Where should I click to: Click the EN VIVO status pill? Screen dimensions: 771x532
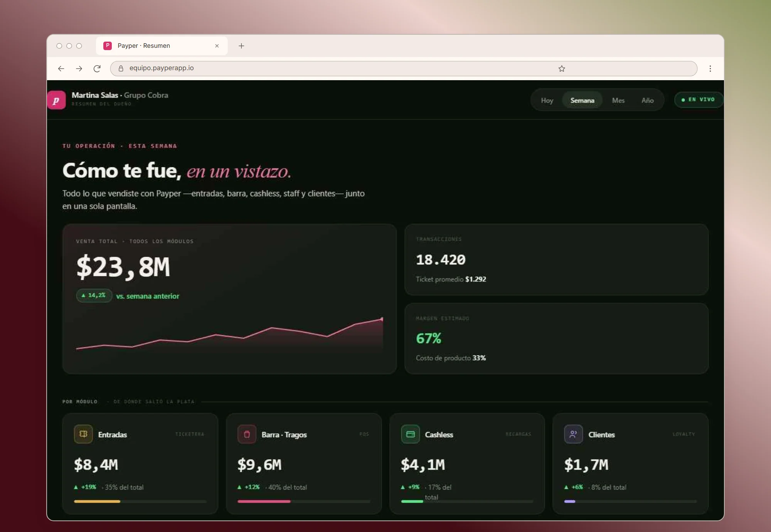pos(698,99)
